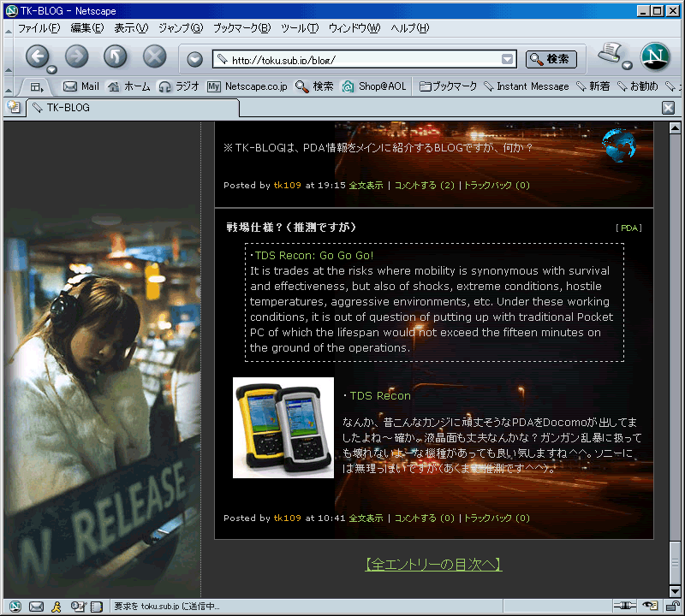Close the current tab with the X button

(669, 108)
